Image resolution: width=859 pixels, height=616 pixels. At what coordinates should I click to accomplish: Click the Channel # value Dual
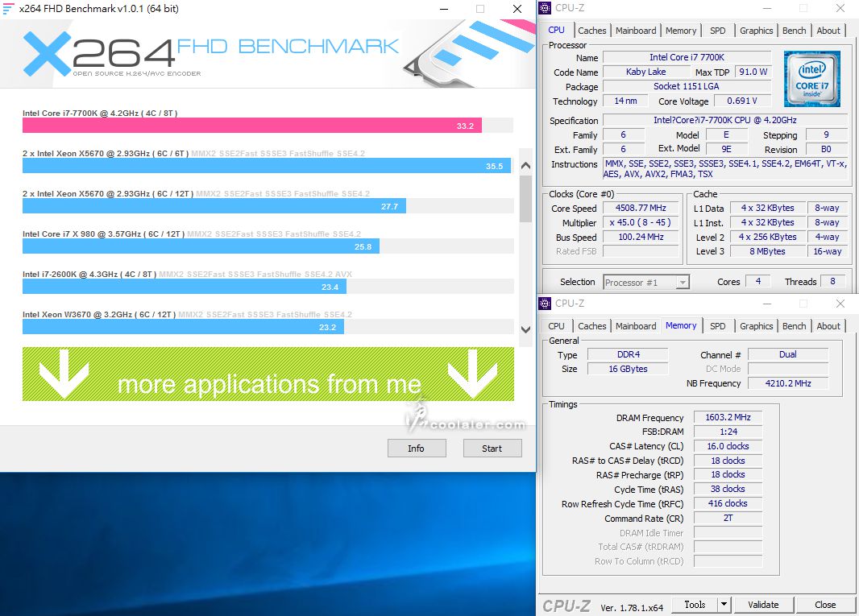click(x=788, y=355)
